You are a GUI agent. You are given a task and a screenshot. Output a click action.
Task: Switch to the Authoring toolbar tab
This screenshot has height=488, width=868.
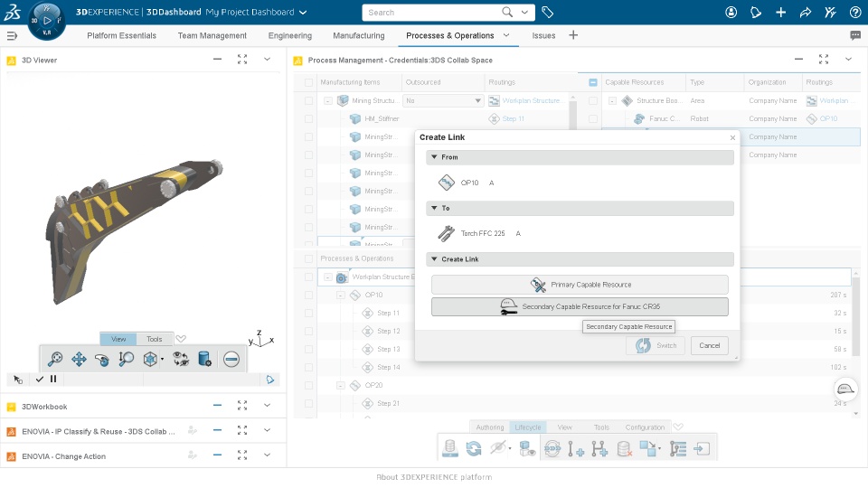click(x=490, y=427)
